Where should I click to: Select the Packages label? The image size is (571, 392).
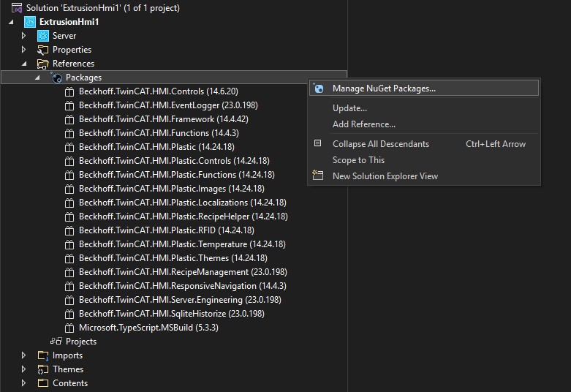[83, 78]
